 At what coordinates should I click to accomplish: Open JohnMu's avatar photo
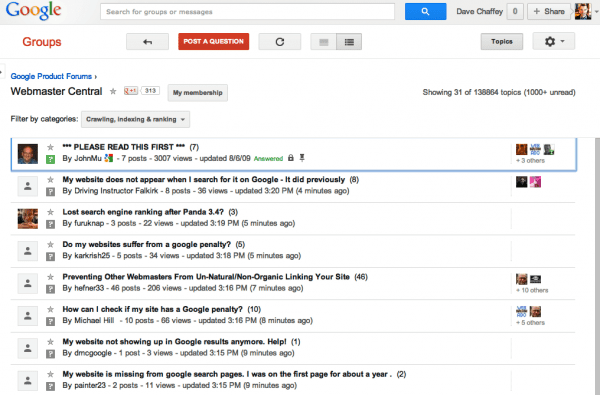(x=28, y=154)
